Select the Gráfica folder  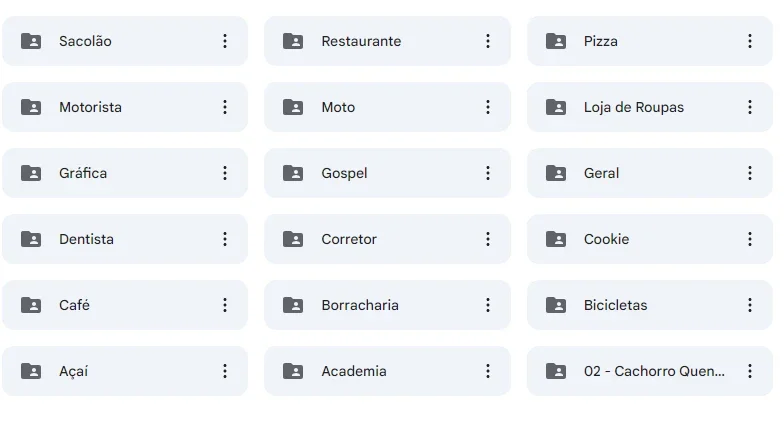click(x=125, y=173)
